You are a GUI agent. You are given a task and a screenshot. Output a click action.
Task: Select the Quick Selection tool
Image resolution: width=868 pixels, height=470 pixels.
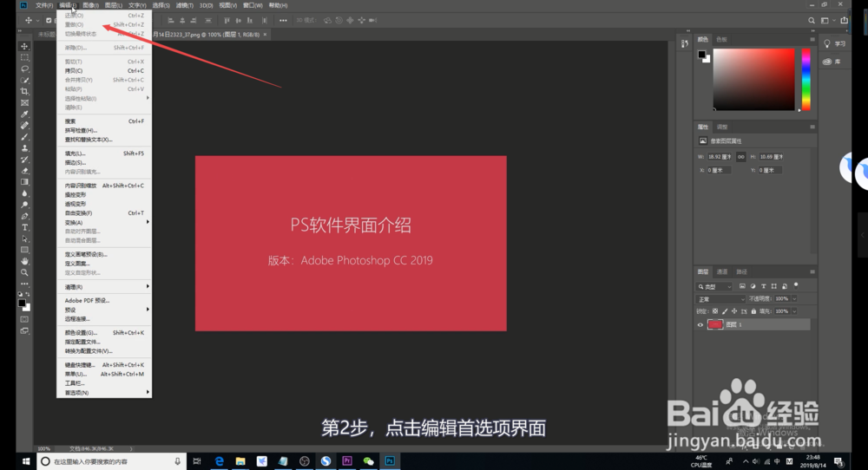24,80
